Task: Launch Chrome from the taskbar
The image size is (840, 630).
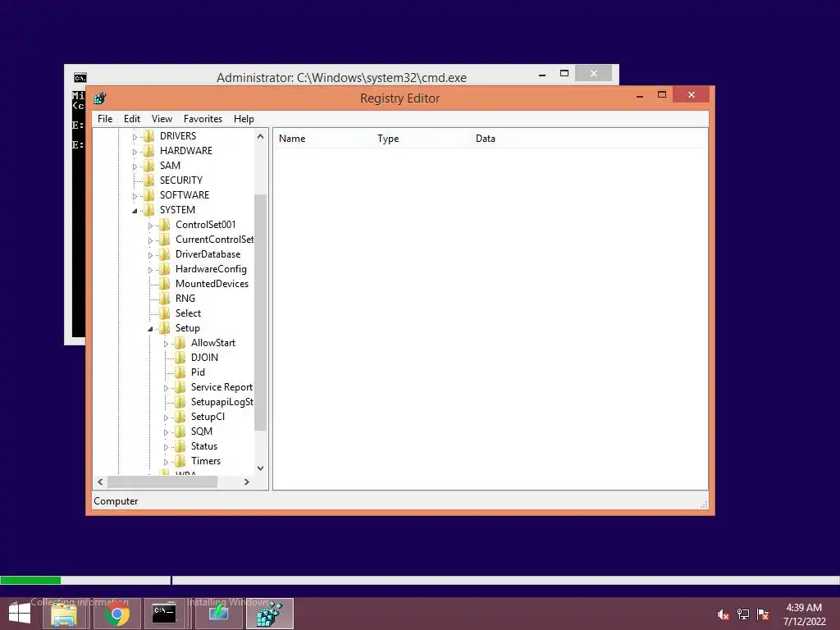Action: 116,614
